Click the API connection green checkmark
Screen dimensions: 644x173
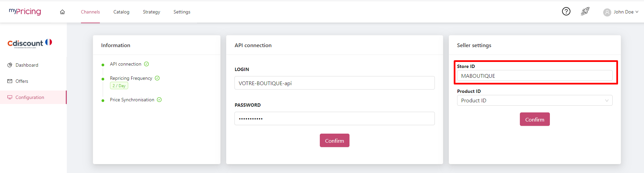[146, 64]
